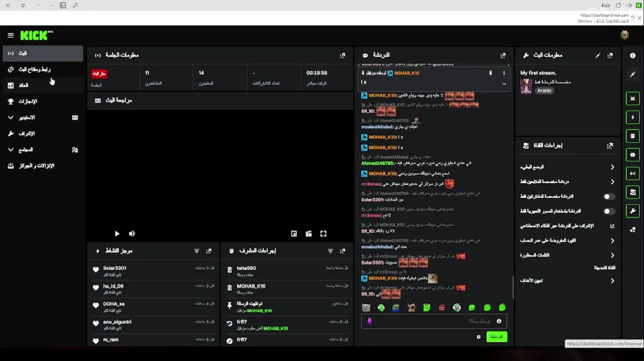This screenshot has height=361, width=644.
Task: Click the live timer 00:19:58
Action: [316, 73]
